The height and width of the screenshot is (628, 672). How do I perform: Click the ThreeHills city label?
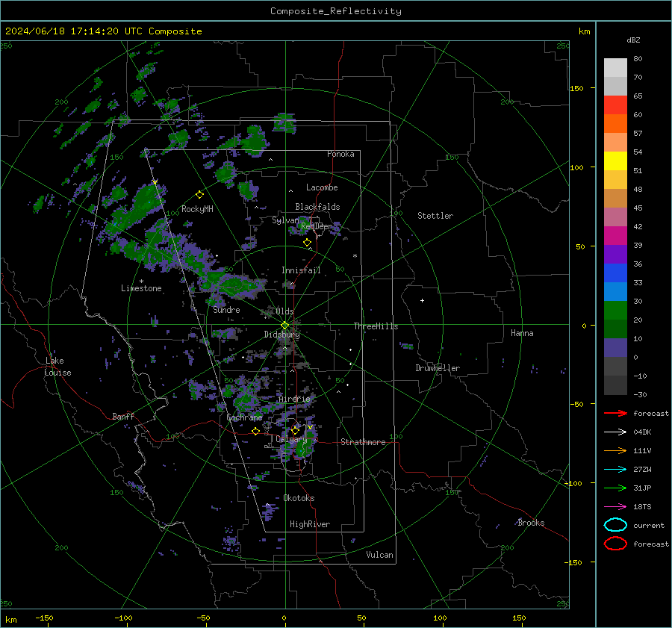(376, 326)
